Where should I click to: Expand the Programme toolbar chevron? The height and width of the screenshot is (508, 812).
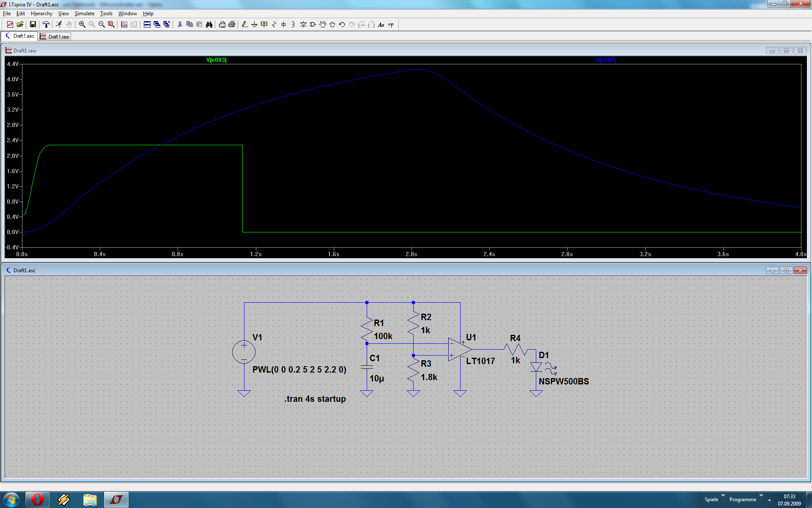coord(761,495)
